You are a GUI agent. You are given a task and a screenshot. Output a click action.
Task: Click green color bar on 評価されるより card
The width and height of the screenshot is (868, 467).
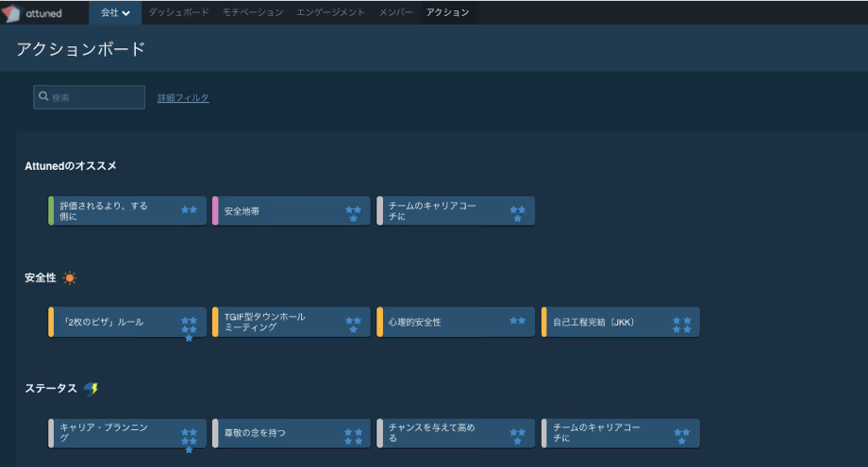tap(51, 210)
